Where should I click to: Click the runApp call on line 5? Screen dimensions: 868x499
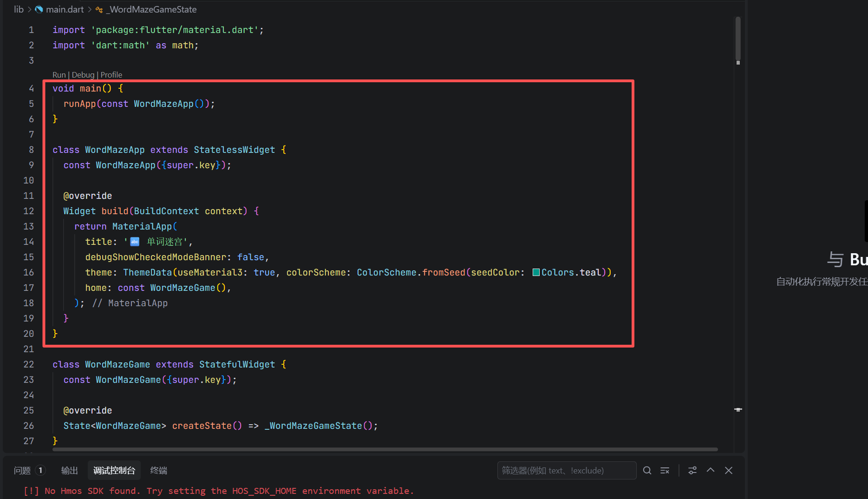pyautogui.click(x=79, y=104)
